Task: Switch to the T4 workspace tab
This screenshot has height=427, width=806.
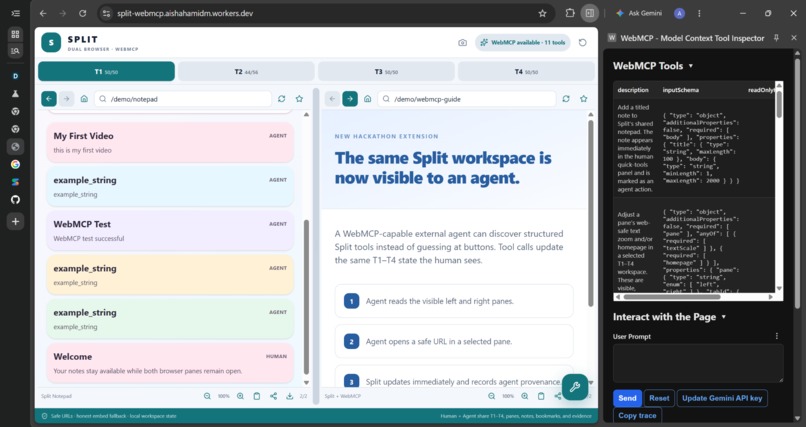Action: [x=526, y=71]
